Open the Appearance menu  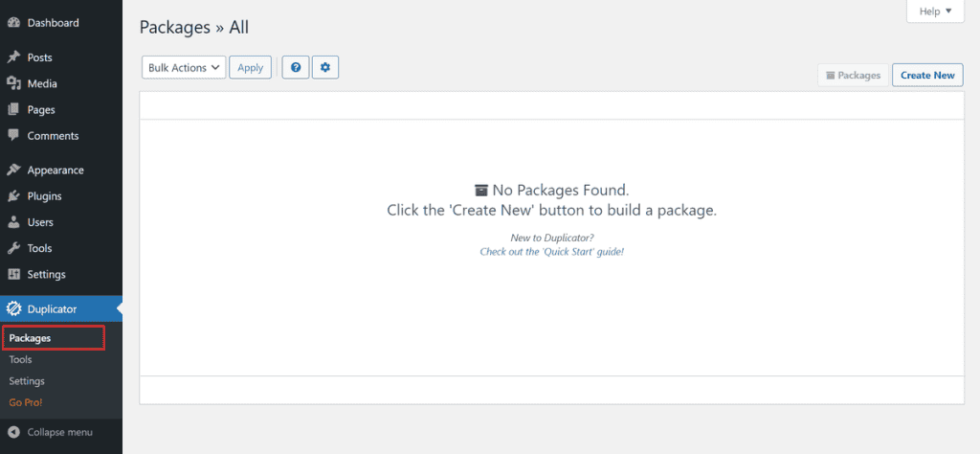[61, 170]
